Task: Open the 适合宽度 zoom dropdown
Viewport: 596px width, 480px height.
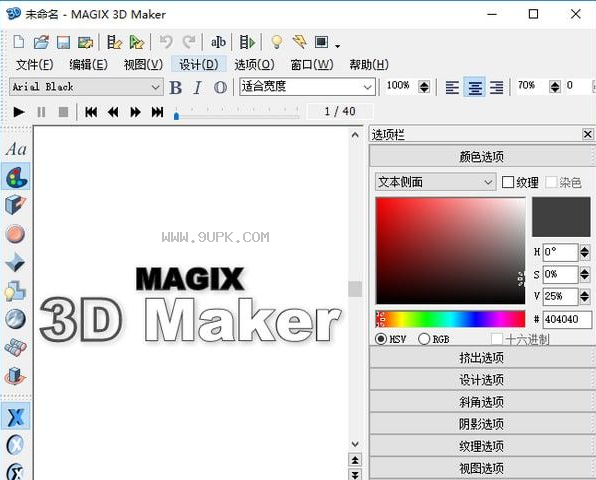Action: click(x=308, y=87)
